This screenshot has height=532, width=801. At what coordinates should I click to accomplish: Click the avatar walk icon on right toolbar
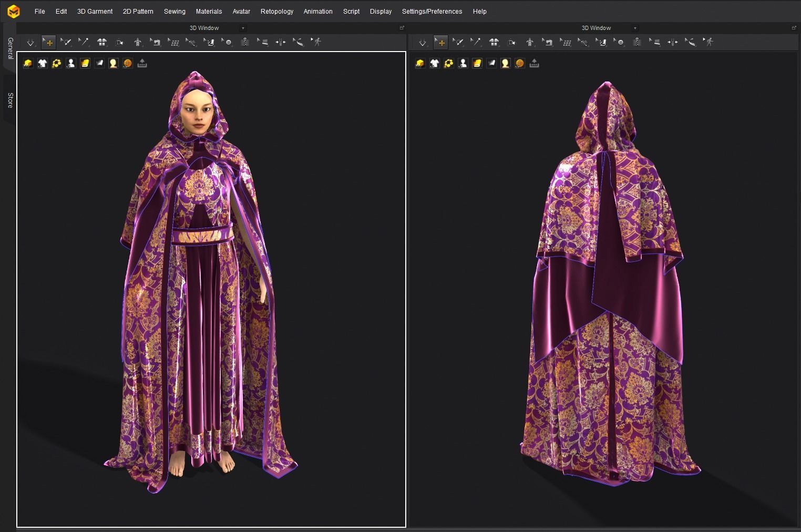[x=709, y=42]
